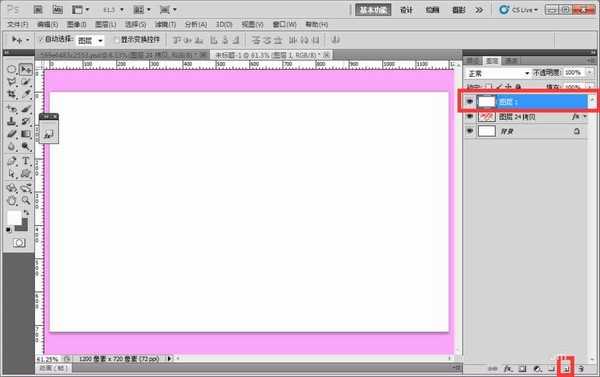600x377 pixels.
Task: Open the Move tool preset picker arrow
Action: (x=28, y=40)
